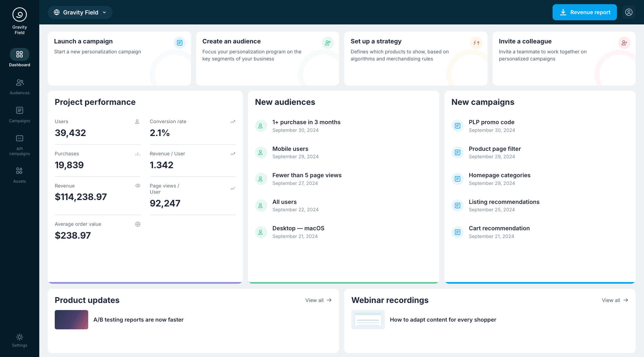The width and height of the screenshot is (644, 357).
Task: Click the Purchases bar chart icon
Action: click(x=138, y=154)
